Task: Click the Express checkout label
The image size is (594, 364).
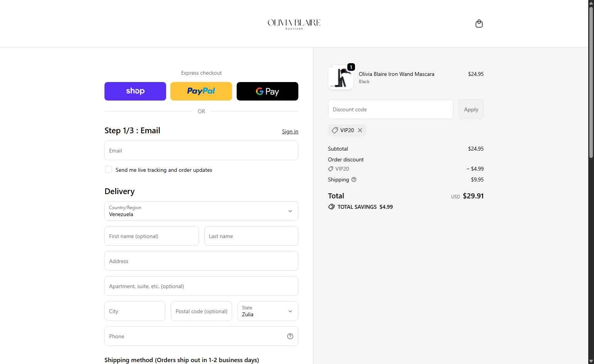Action: pos(201,73)
